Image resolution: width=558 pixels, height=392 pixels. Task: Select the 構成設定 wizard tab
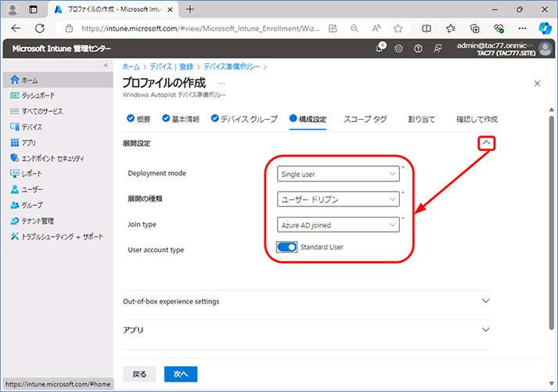(308, 119)
